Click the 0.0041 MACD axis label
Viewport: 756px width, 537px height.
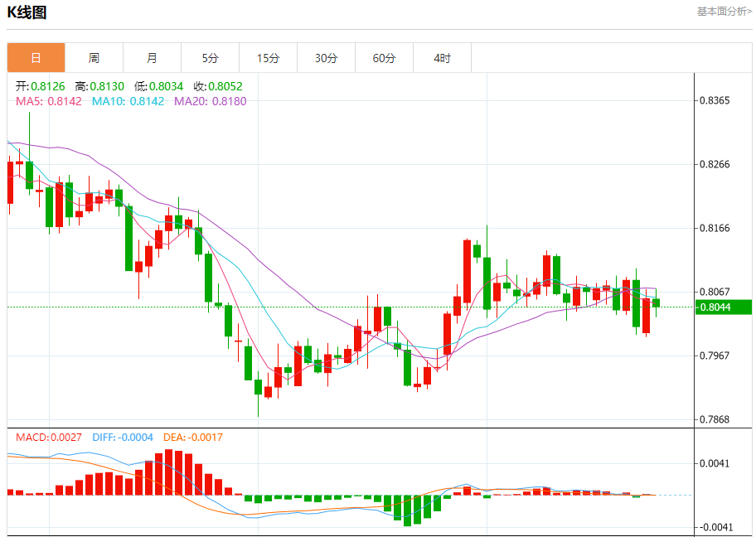[715, 464]
